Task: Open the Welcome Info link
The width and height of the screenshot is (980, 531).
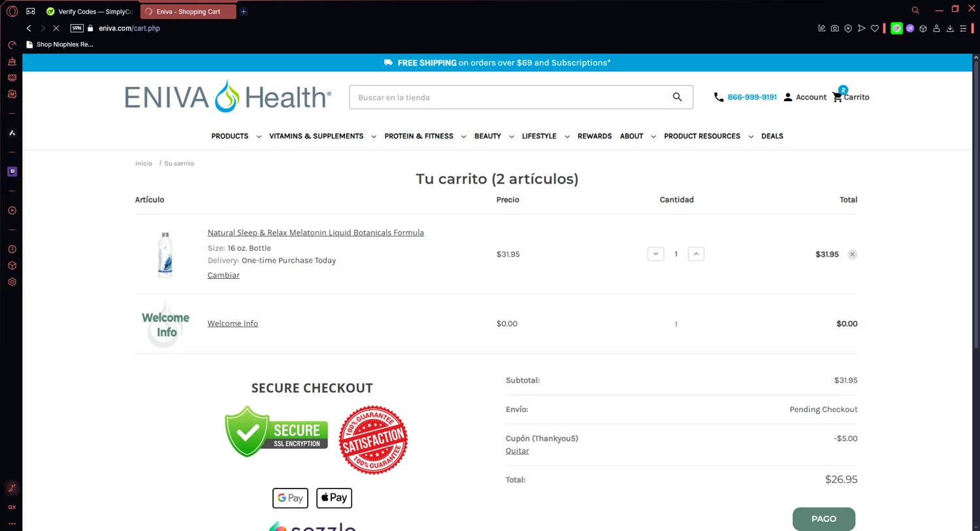Action: click(x=233, y=323)
